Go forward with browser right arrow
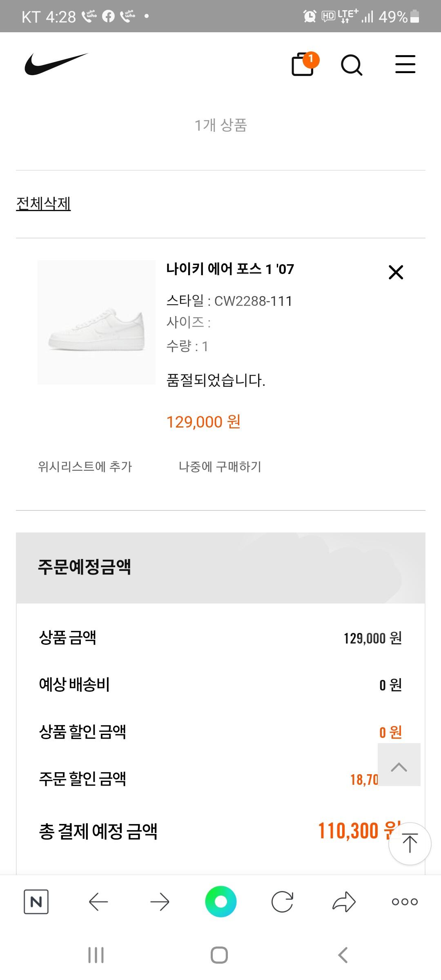Viewport: 441px width, 980px height. click(x=160, y=901)
